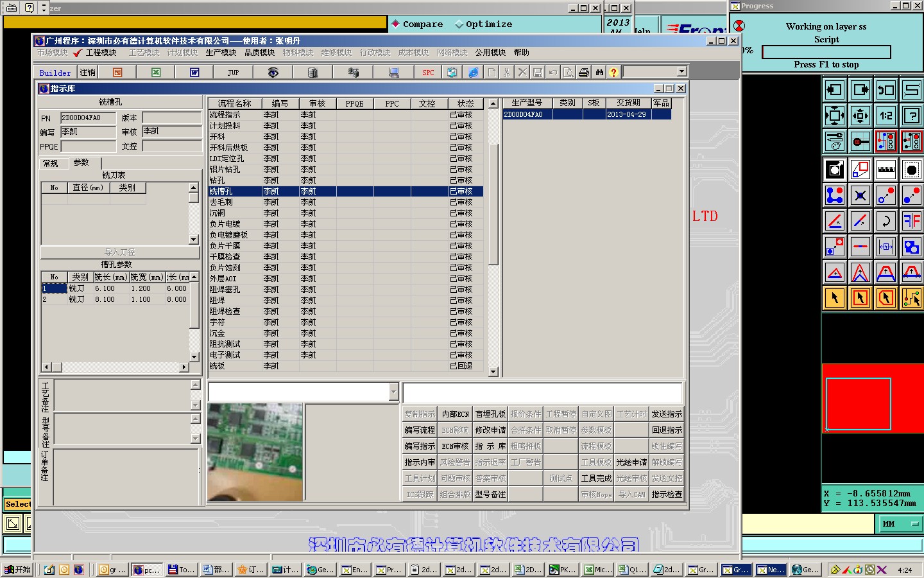Click the pan left arrow frame icon
The image size is (924, 578).
click(x=835, y=90)
